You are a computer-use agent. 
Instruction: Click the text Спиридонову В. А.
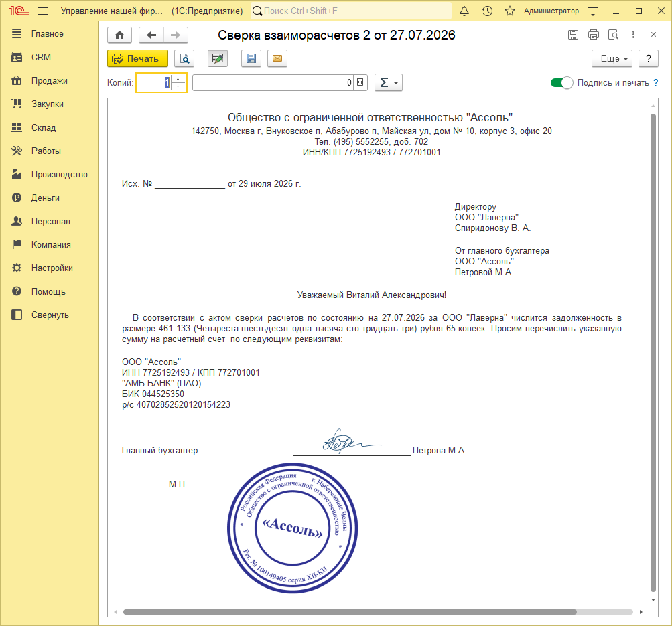click(493, 228)
